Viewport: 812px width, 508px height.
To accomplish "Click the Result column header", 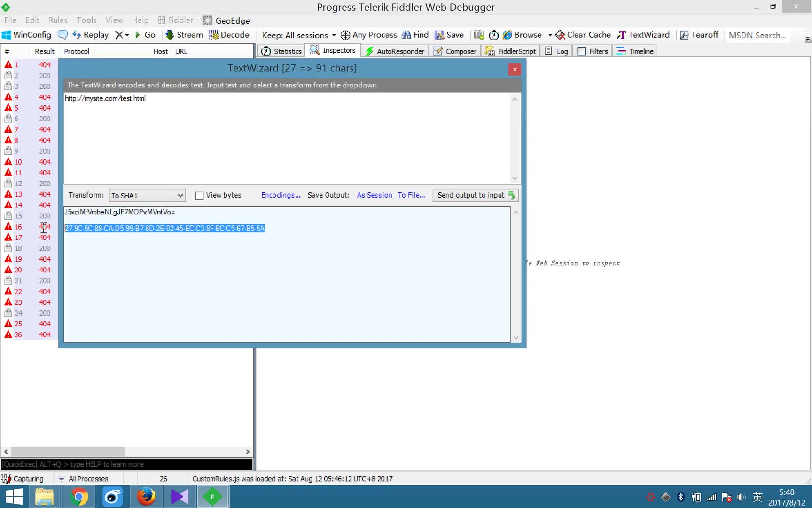I will coord(45,52).
